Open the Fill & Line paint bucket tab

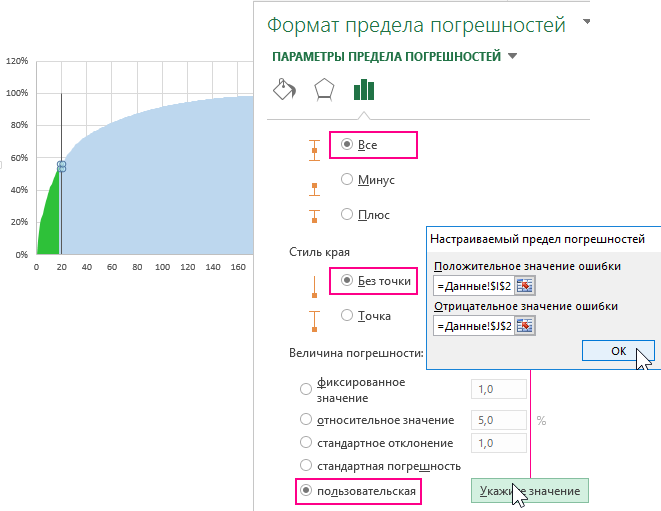(285, 89)
